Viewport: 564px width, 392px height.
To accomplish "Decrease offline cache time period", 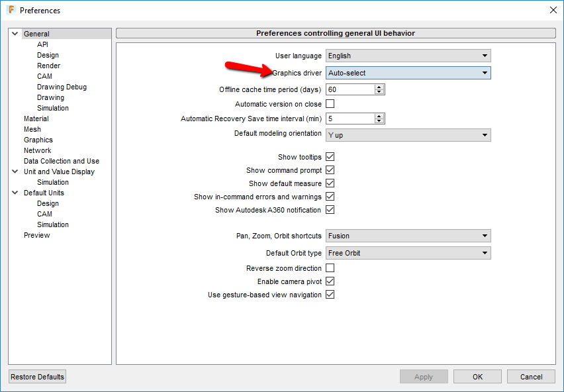I will [379, 92].
